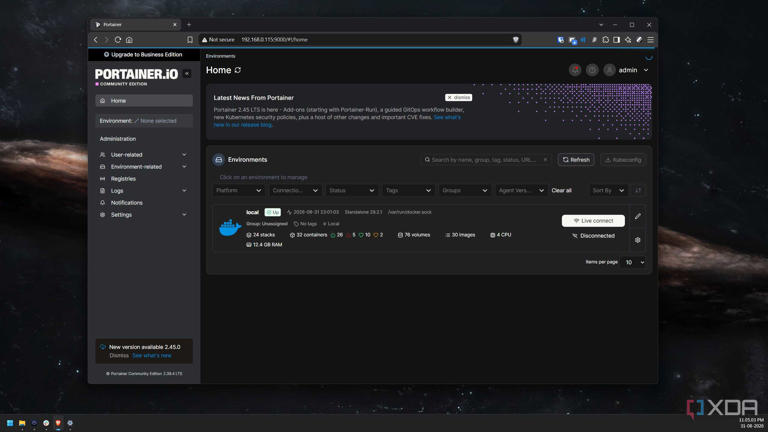Click the Environments panel icon
Image resolution: width=768 pixels, height=432 pixels.
click(x=218, y=160)
